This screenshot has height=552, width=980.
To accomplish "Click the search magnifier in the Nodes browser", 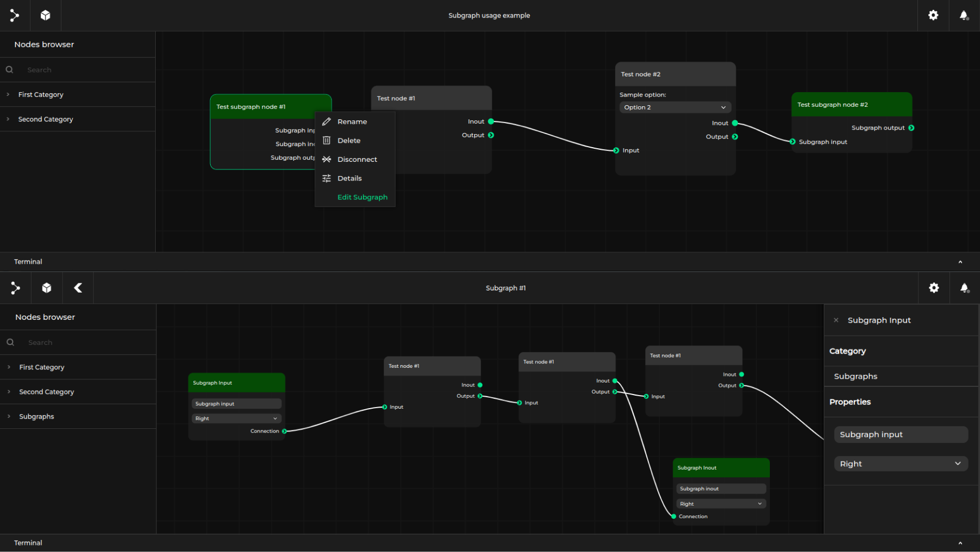I will pyautogui.click(x=9, y=70).
